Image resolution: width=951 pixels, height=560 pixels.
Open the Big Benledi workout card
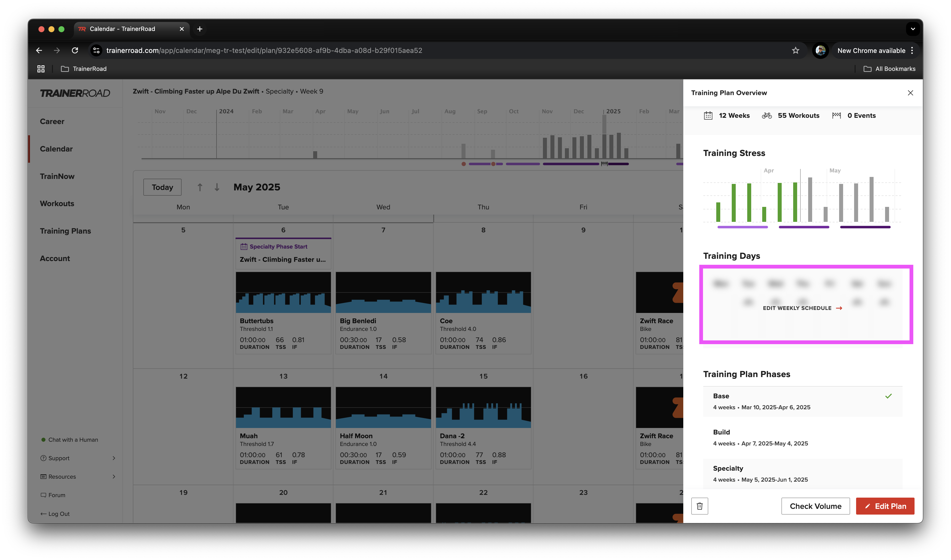coord(383,313)
